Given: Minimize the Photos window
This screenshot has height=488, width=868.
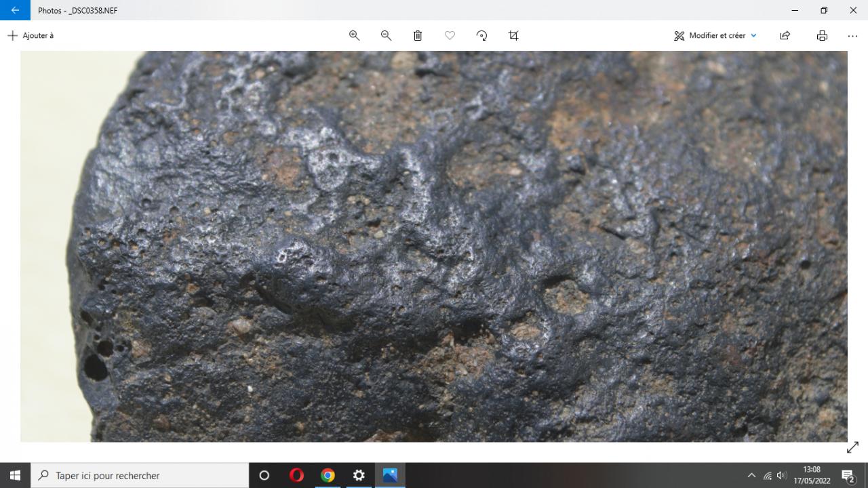Looking at the screenshot, I should 795,10.
